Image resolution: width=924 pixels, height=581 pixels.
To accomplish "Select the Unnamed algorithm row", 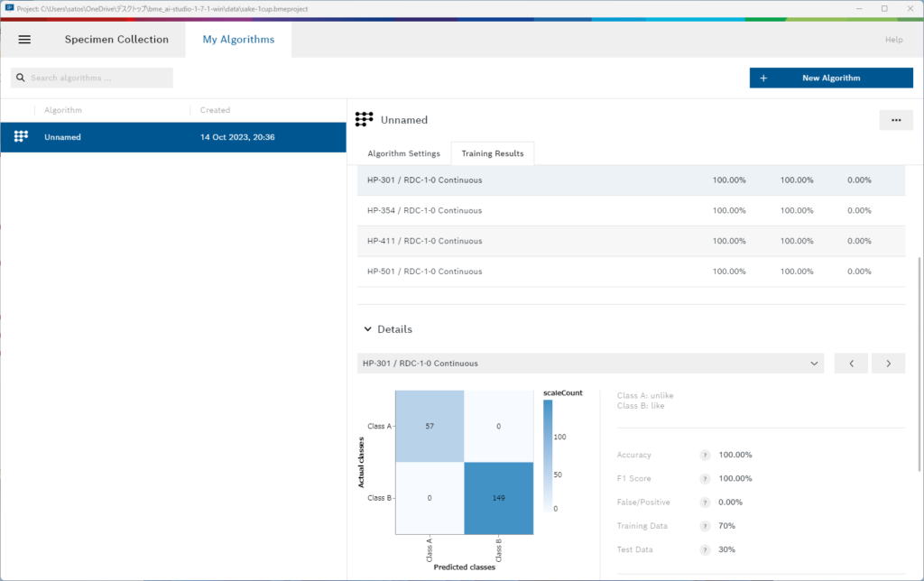I will click(173, 137).
